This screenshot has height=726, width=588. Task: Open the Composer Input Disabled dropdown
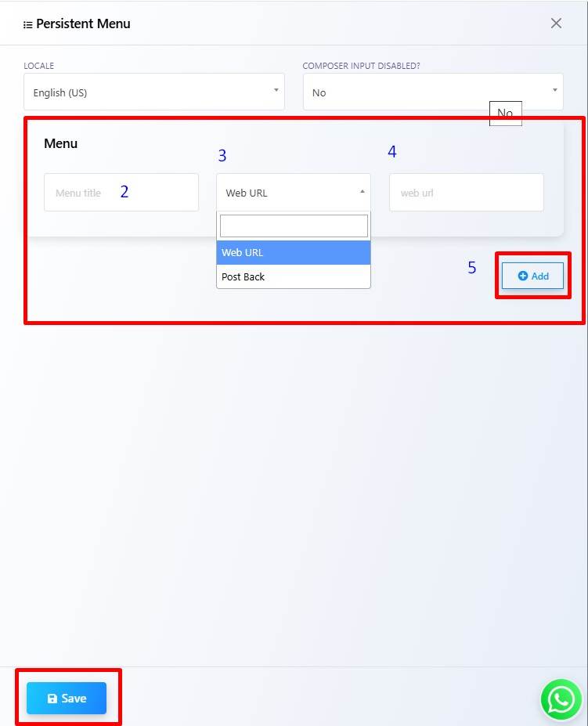[x=433, y=92]
